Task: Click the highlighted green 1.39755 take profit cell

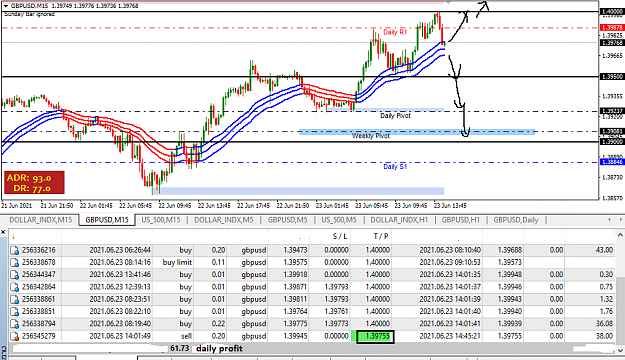Action: coord(375,336)
